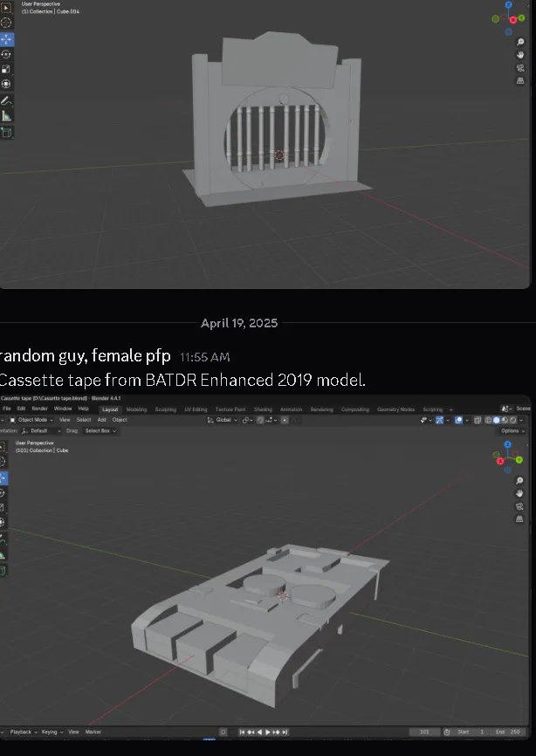Switch to material preview viewport shading
Viewport: 536px width, 756px height.
pyautogui.click(x=505, y=420)
